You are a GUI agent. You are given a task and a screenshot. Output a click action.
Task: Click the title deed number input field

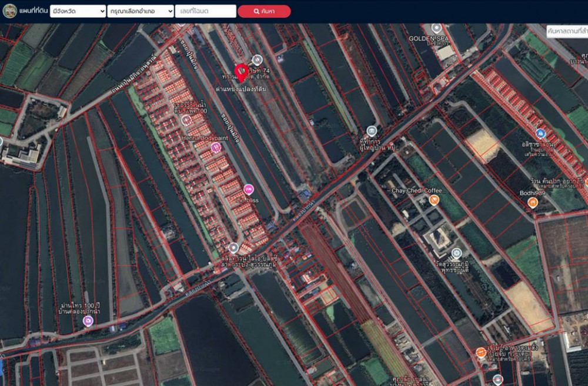tap(205, 11)
